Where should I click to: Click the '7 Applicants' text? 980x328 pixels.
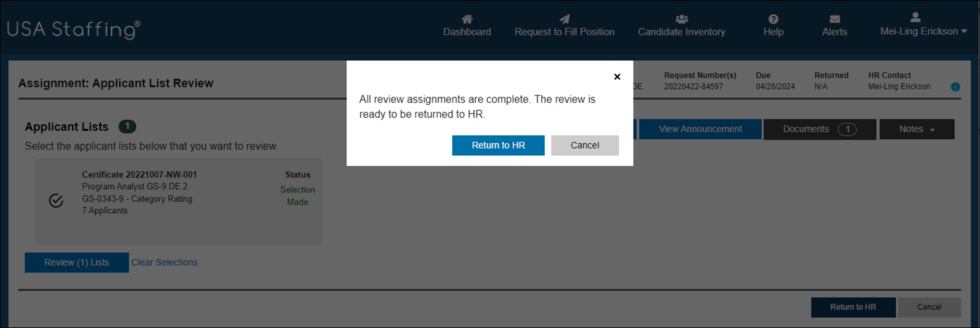(105, 210)
